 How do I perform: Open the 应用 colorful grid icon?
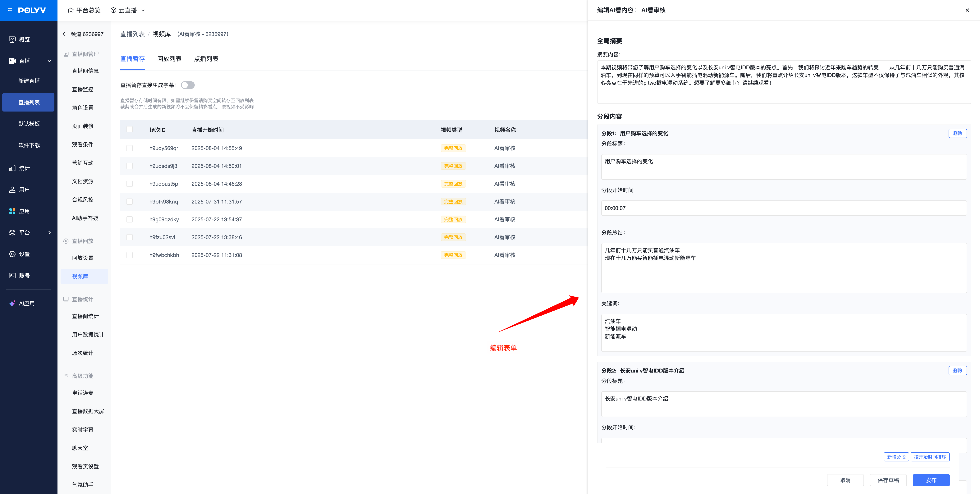pos(12,211)
